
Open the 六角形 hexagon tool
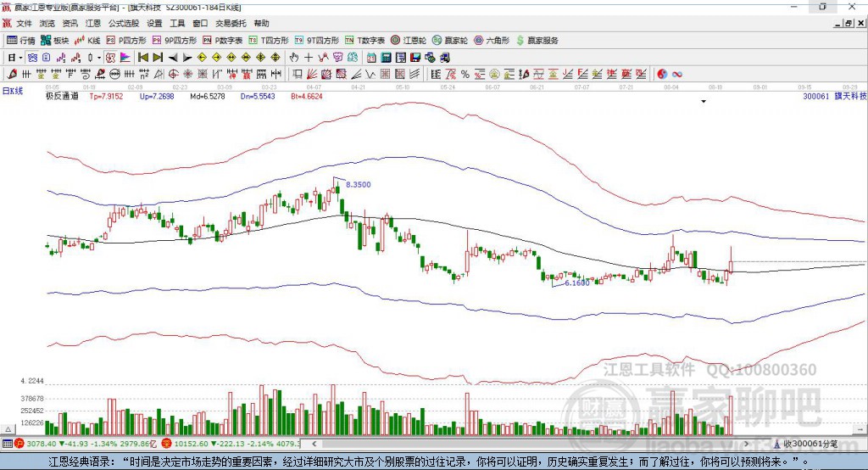pyautogui.click(x=492, y=41)
